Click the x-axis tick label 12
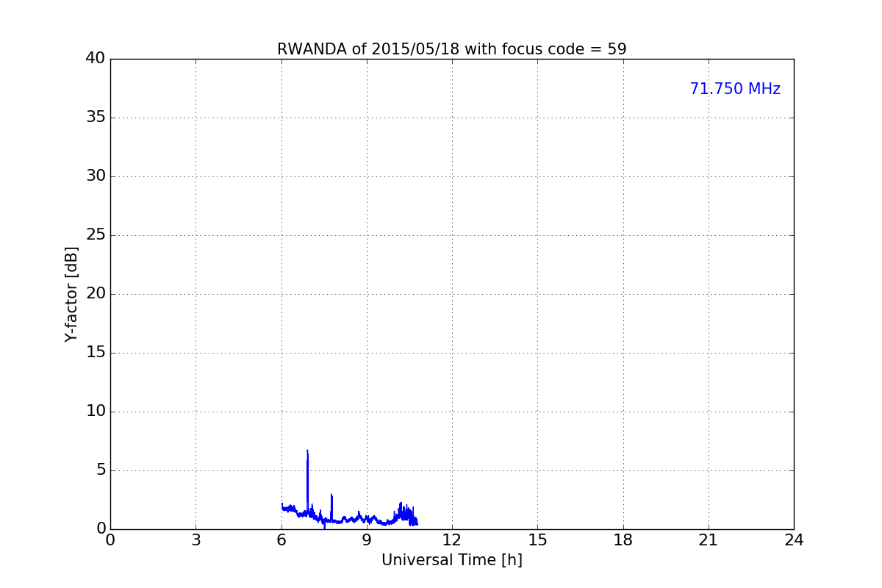Image resolution: width=882 pixels, height=588 pixels. 452,539
